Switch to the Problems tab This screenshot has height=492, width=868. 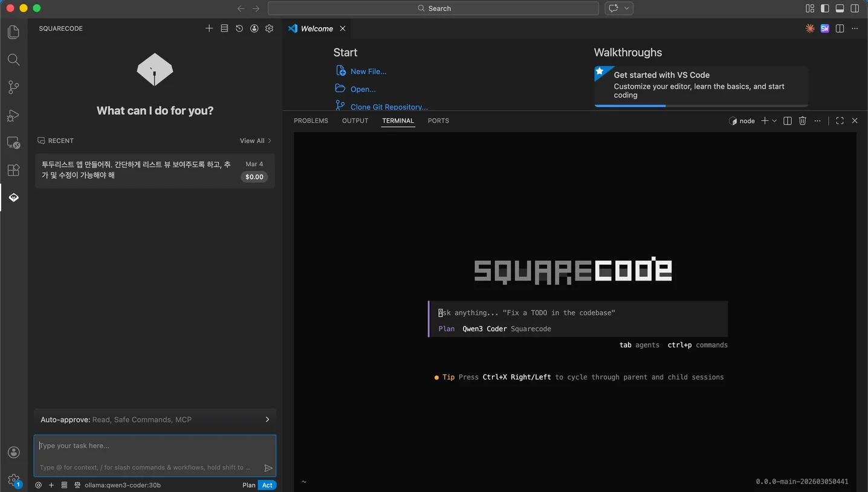tap(311, 121)
